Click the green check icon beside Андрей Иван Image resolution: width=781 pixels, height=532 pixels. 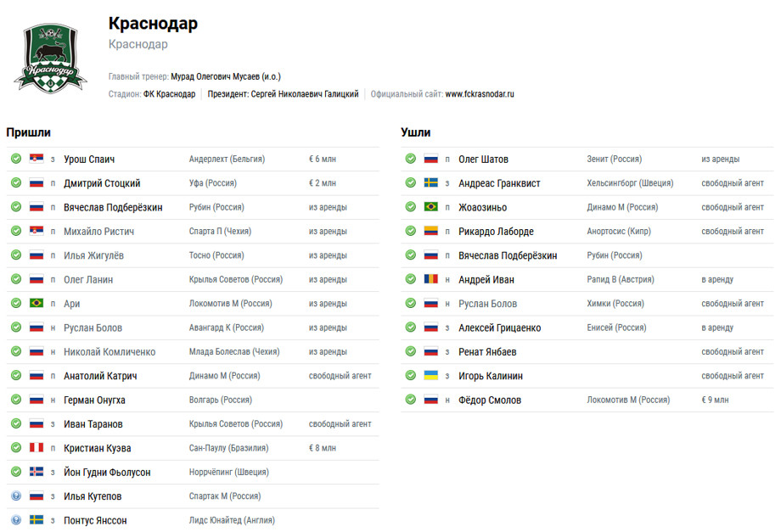tap(410, 279)
